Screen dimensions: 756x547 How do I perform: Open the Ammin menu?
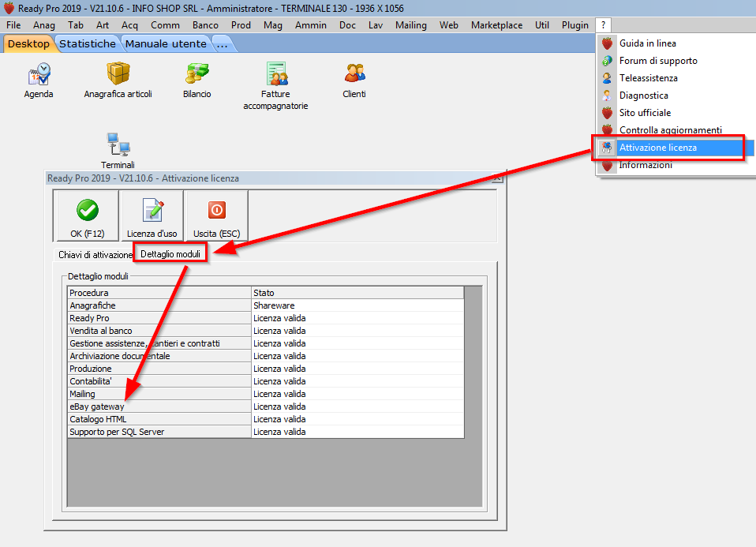click(311, 25)
